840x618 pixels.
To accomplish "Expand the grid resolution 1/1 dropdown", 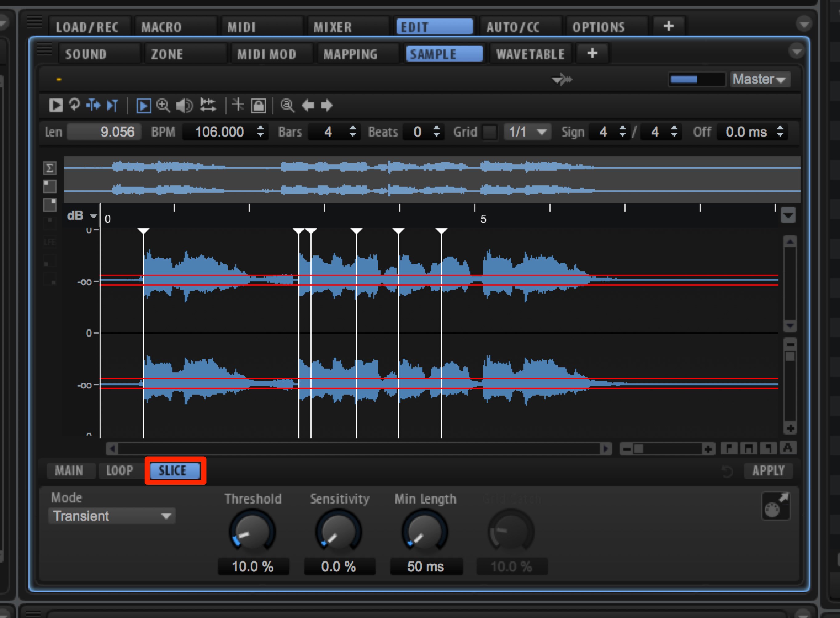I will (527, 132).
